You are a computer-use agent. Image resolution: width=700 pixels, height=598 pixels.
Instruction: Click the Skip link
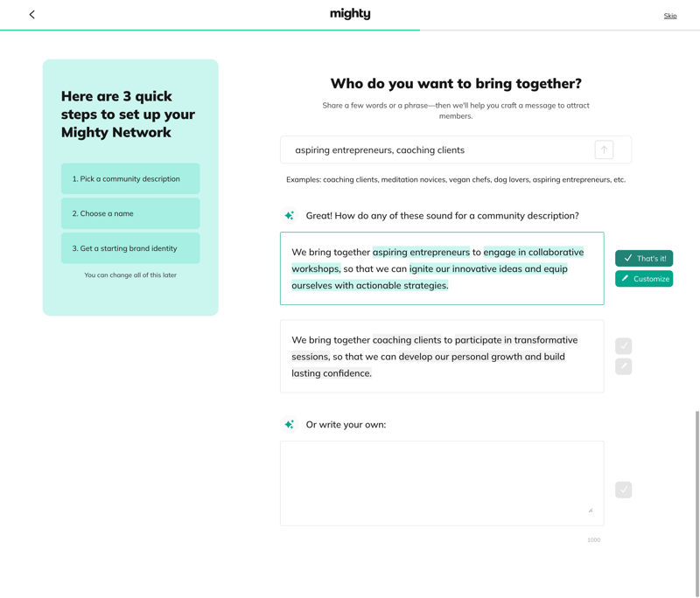(670, 15)
